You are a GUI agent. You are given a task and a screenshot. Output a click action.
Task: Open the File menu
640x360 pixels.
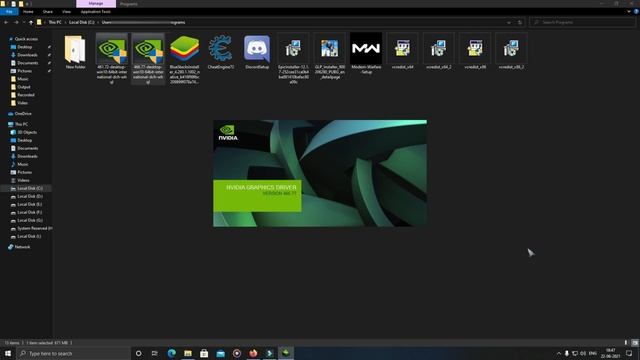point(9,12)
